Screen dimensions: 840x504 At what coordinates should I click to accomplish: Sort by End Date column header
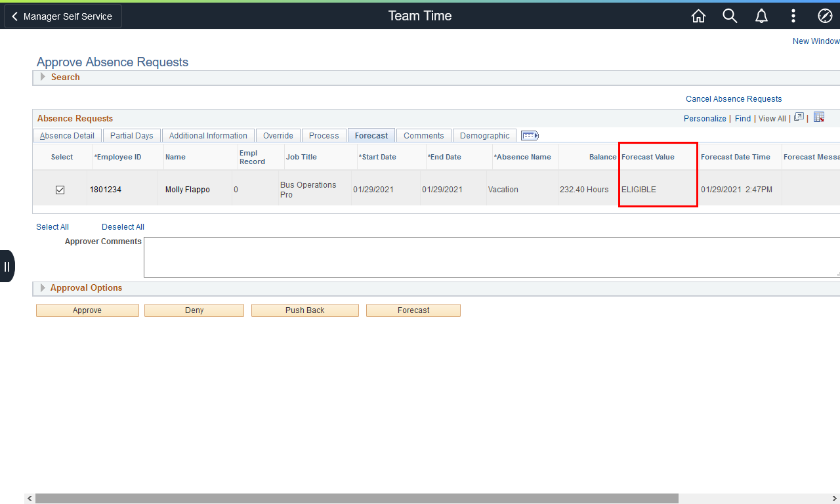coord(444,157)
